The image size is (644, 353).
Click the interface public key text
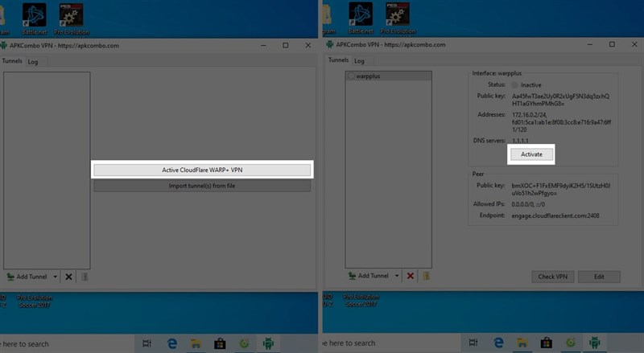coord(560,100)
